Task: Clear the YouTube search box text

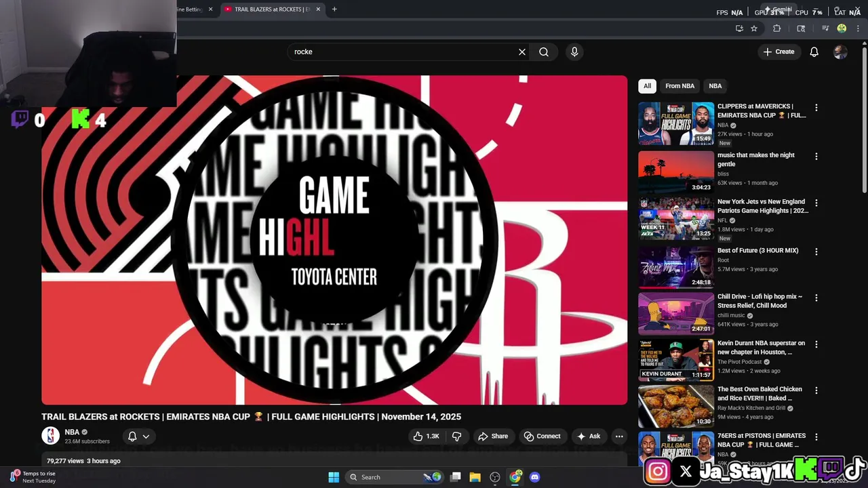Action: coord(522,52)
